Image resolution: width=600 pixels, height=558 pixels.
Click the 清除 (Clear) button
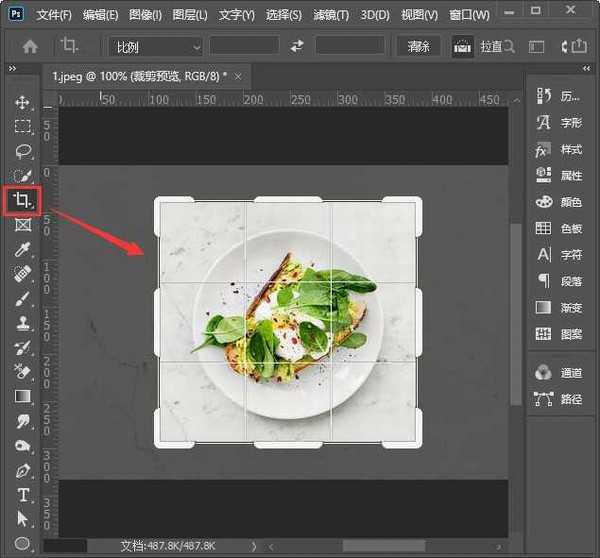(418, 46)
